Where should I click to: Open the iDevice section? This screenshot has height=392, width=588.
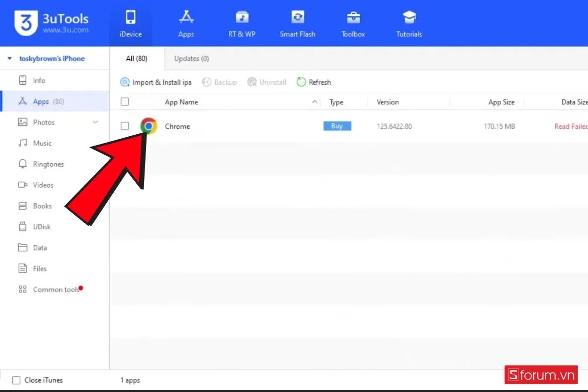(130, 23)
